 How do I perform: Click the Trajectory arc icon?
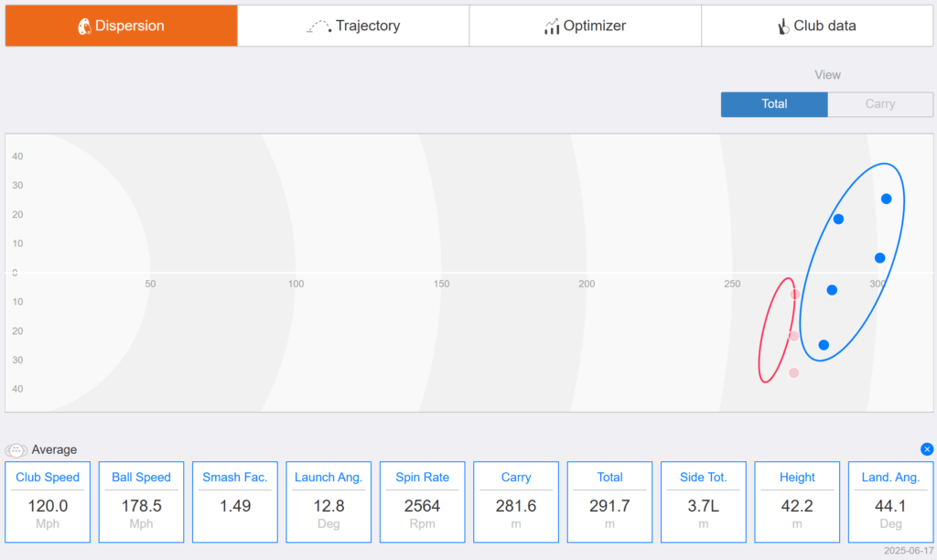(319, 27)
